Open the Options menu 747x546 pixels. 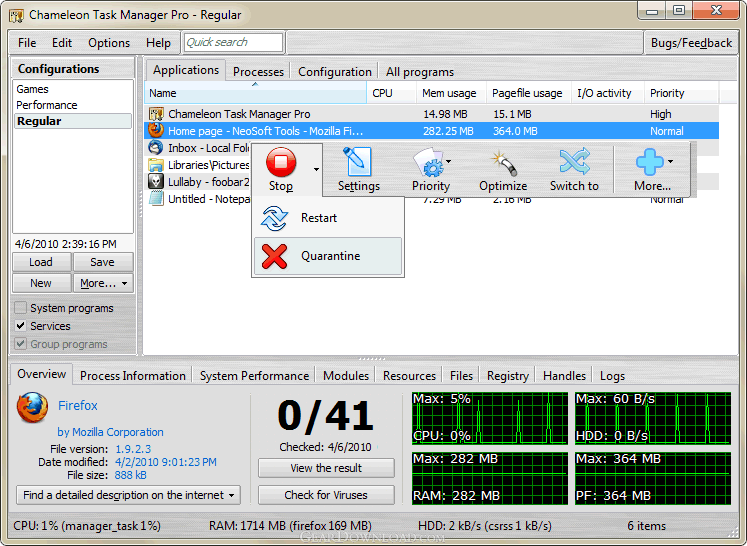(109, 43)
